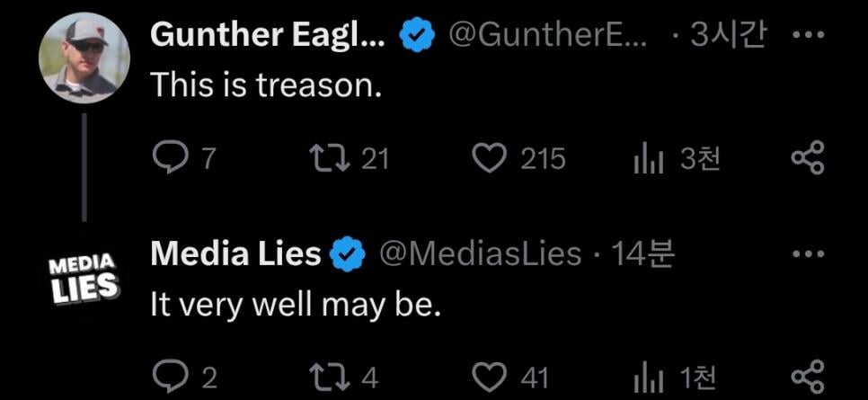Like the Media Lies reply
The image size is (868, 400).
click(x=490, y=376)
